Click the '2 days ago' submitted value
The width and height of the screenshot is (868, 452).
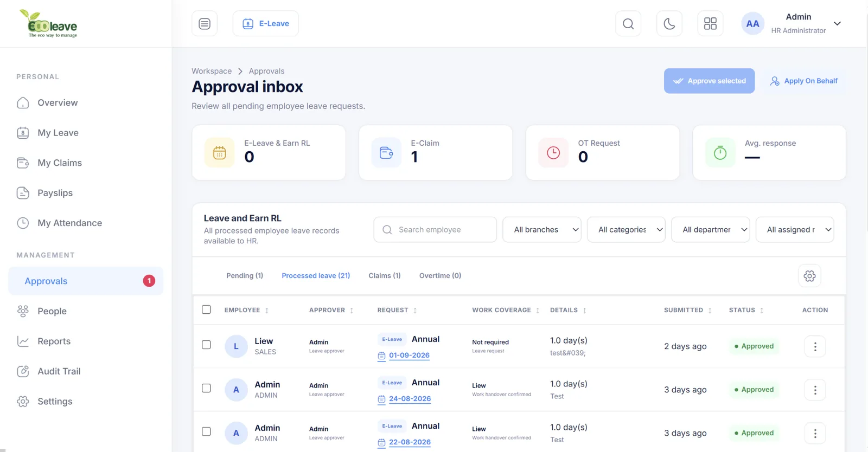(x=685, y=346)
